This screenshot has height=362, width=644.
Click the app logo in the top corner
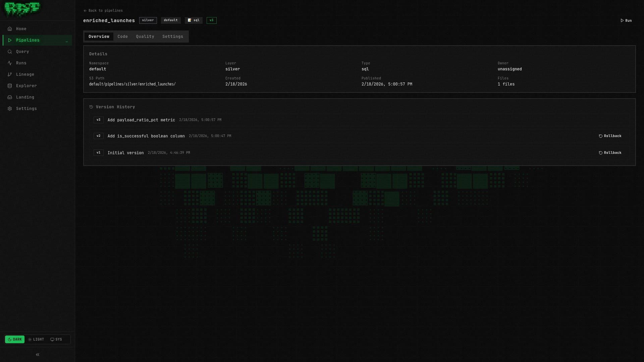coord(21,9)
